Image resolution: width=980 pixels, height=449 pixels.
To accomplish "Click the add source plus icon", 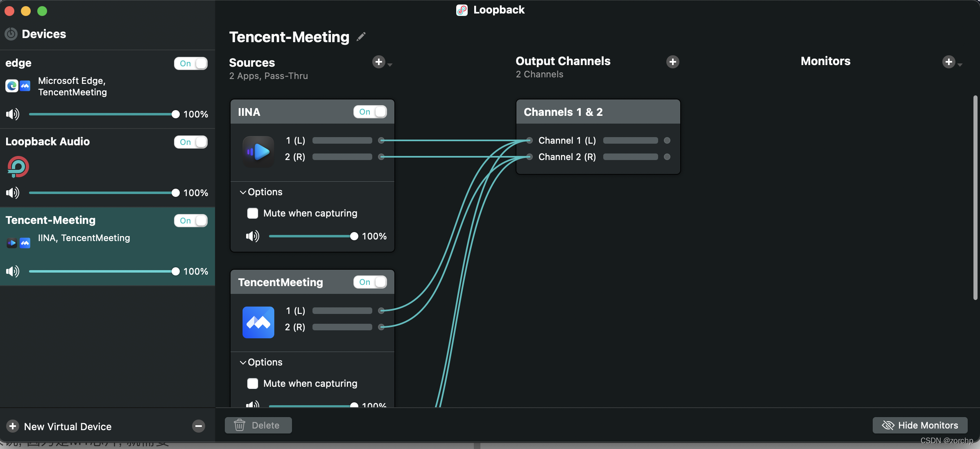I will (x=378, y=62).
